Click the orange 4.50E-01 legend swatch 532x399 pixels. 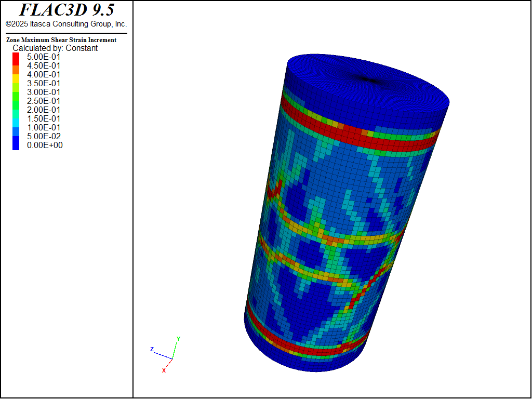click(16, 70)
